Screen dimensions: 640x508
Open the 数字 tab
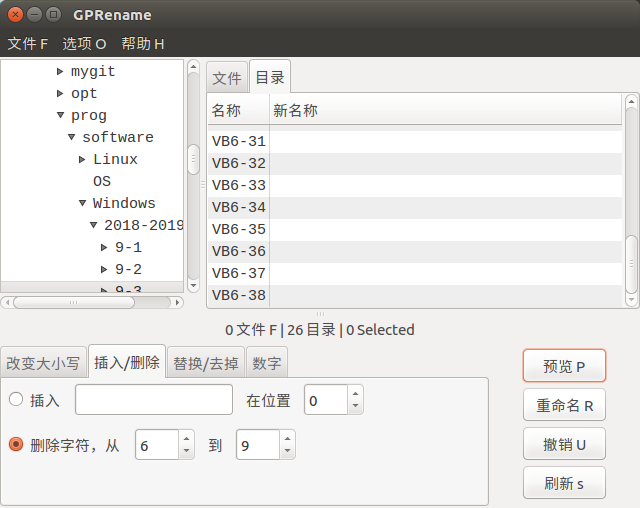click(267, 363)
